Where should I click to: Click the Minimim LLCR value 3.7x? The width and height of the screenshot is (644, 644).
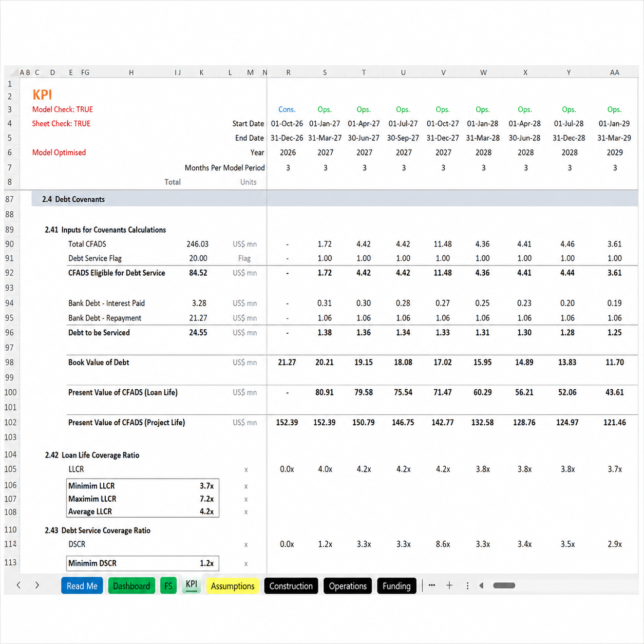(207, 486)
